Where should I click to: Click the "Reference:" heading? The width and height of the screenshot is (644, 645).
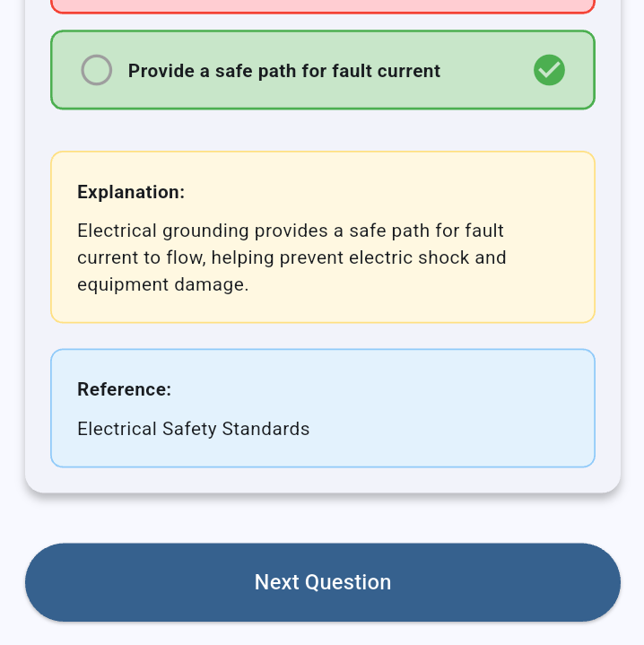click(x=124, y=389)
